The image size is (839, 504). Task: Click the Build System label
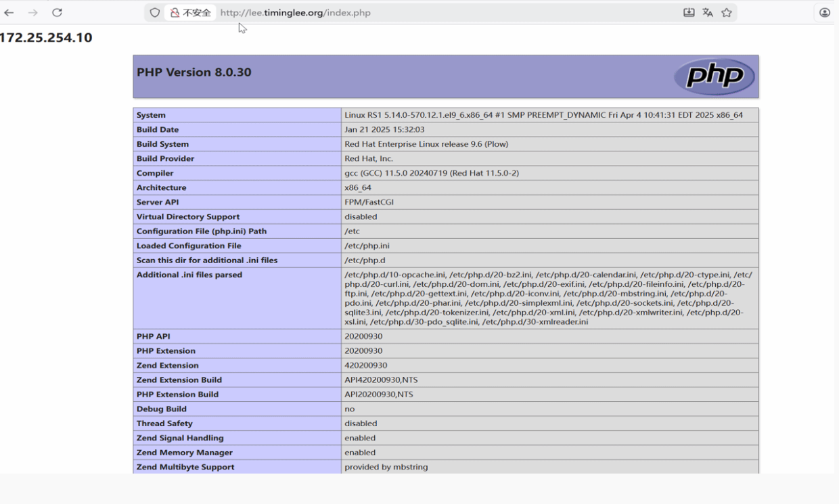pyautogui.click(x=162, y=144)
